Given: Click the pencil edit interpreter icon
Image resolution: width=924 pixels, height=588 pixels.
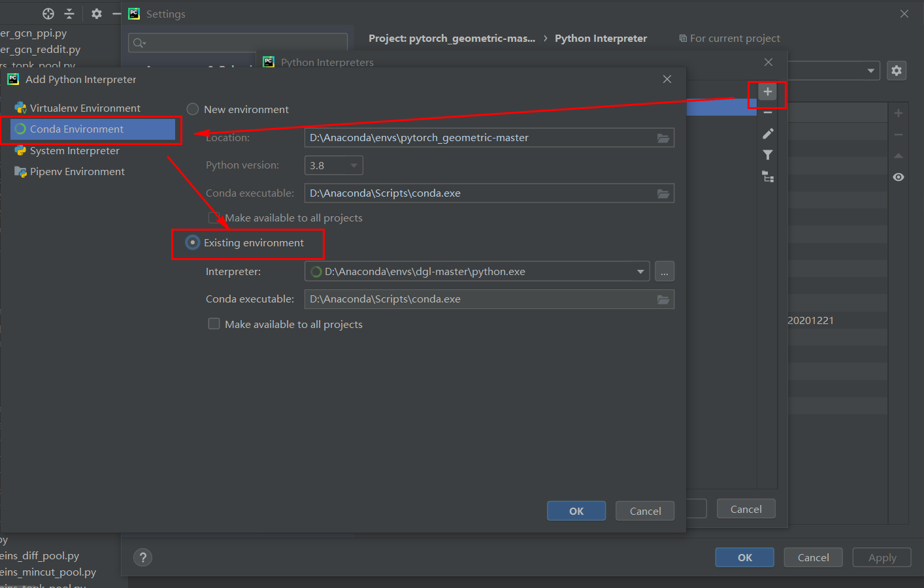Looking at the screenshot, I should click(768, 133).
